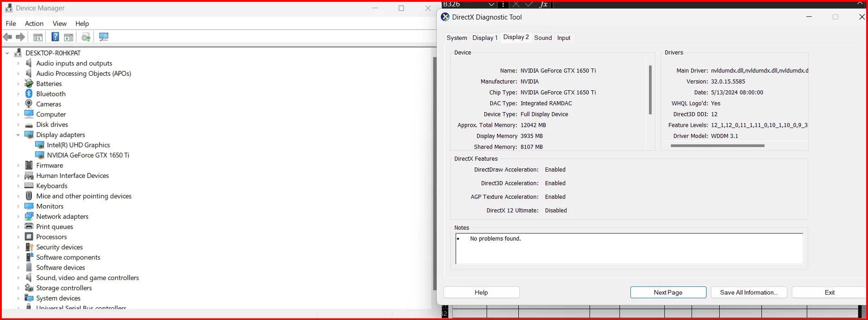The width and height of the screenshot is (868, 320).
Task: Toggle the Show/Hide Action Pane toolbar icon
Action: 68,37
